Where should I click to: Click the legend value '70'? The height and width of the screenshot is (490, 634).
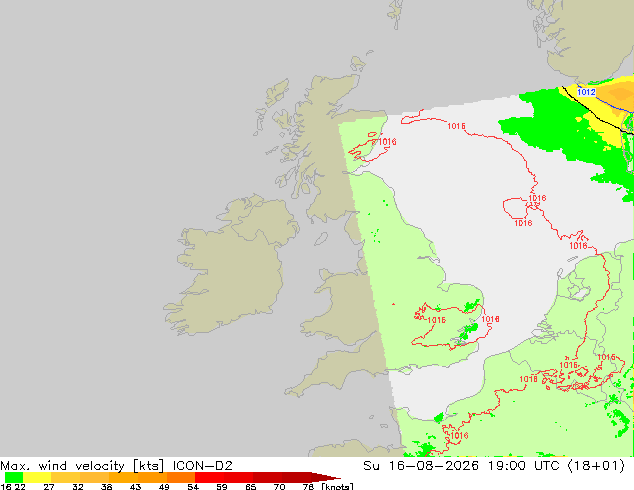(279, 486)
